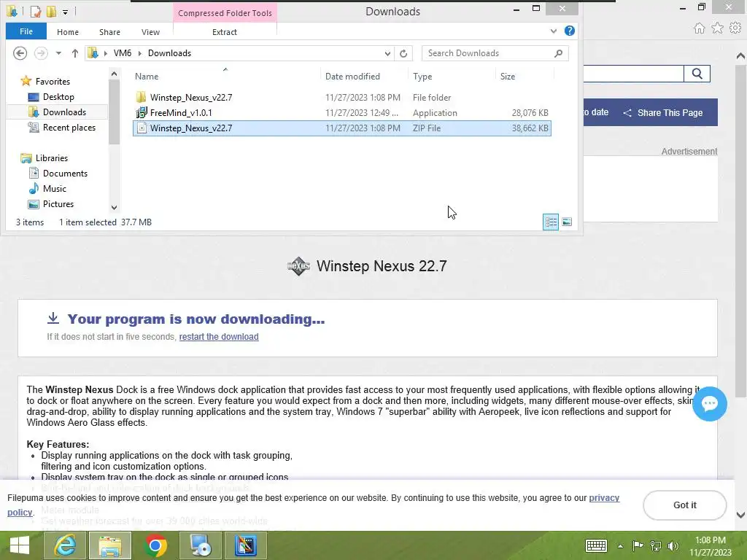747x560 pixels.
Task: Click browser search magnifier button
Action: (697, 74)
